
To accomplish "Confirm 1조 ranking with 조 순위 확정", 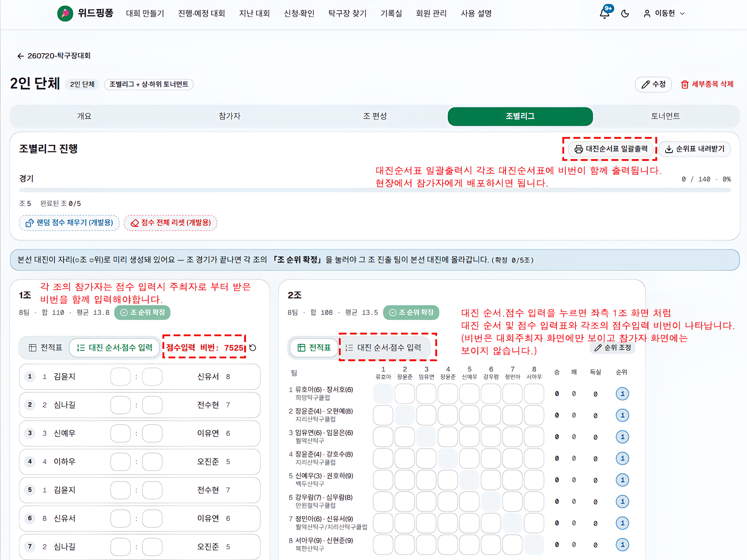I will 143,312.
